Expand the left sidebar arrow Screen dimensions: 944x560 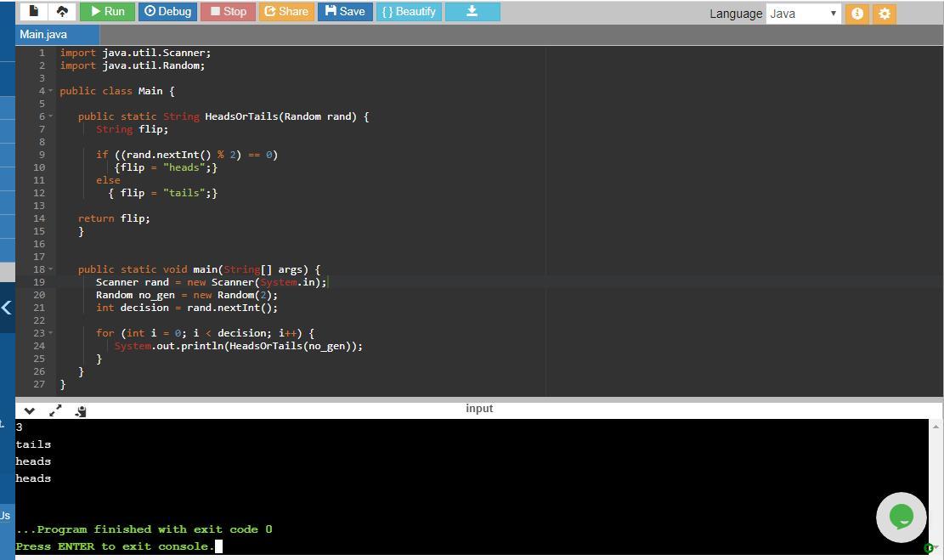(7, 308)
